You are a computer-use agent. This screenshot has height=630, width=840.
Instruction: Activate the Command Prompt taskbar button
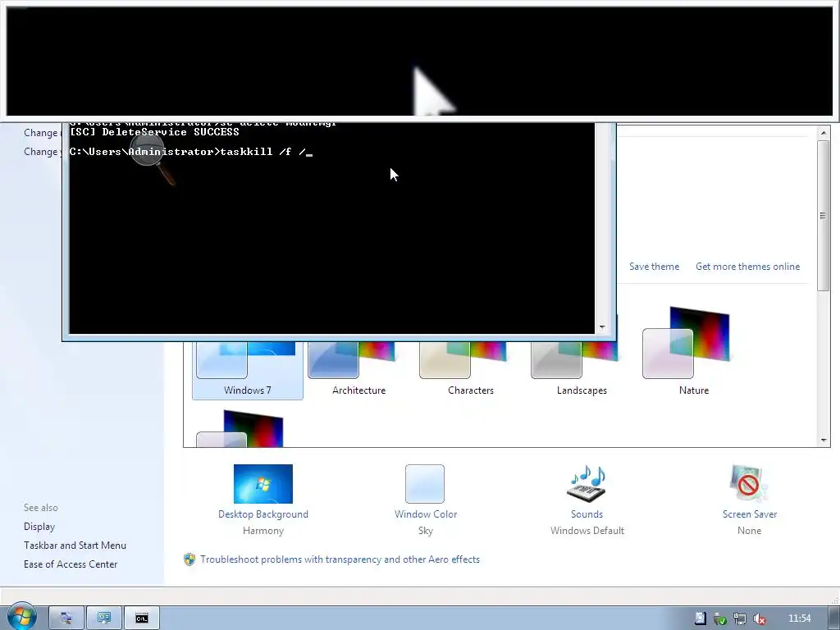[x=141, y=619]
